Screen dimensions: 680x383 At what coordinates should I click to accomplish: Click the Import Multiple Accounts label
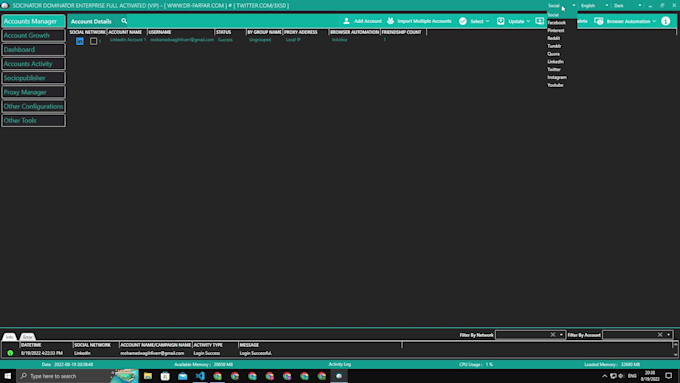pos(424,21)
